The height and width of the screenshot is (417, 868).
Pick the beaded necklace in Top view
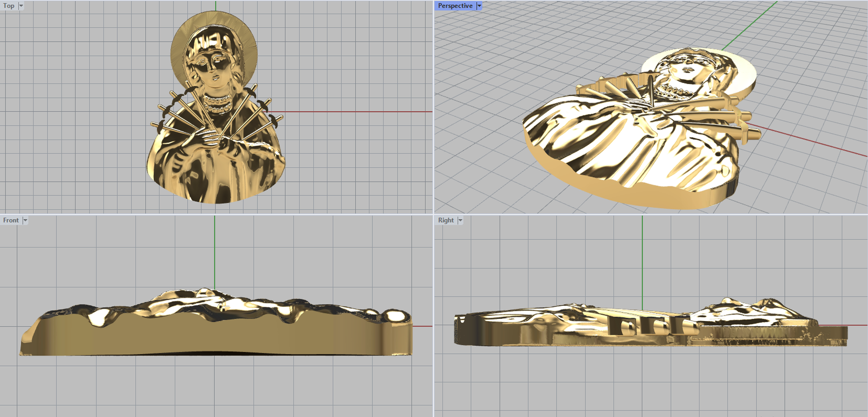217,101
